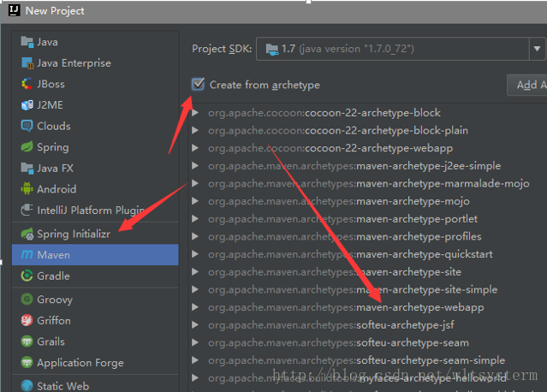Click the Groovy green G icon

[x=27, y=299]
